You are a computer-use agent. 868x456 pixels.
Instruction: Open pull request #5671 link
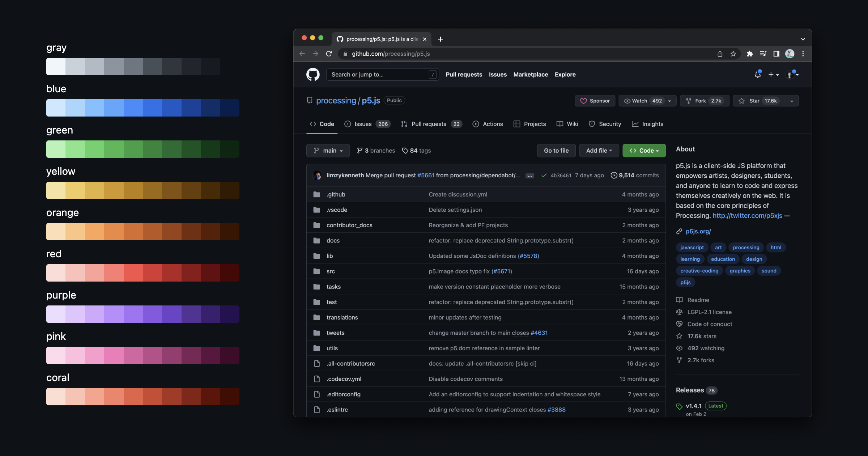pyautogui.click(x=502, y=271)
